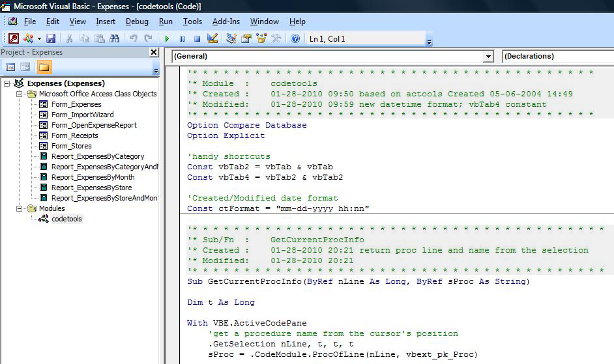
Task: Select Form_OpenExpenseReport in project tree
Action: (94, 125)
